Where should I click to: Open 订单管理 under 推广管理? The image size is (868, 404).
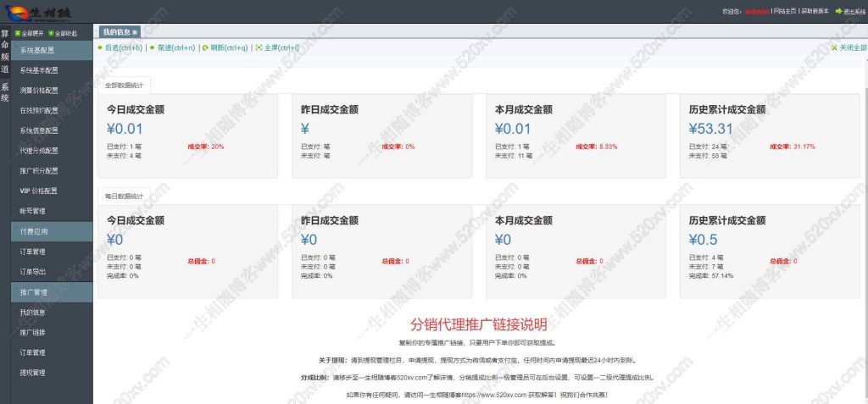coord(33,352)
